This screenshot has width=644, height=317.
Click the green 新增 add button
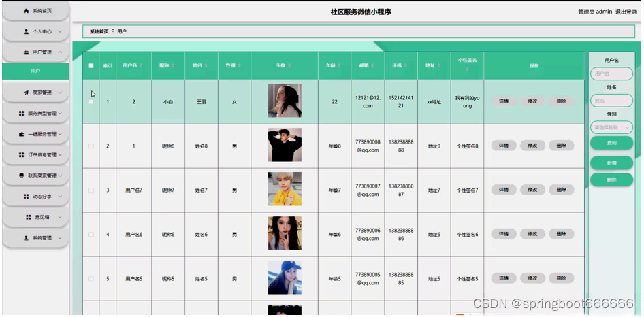pyautogui.click(x=611, y=163)
